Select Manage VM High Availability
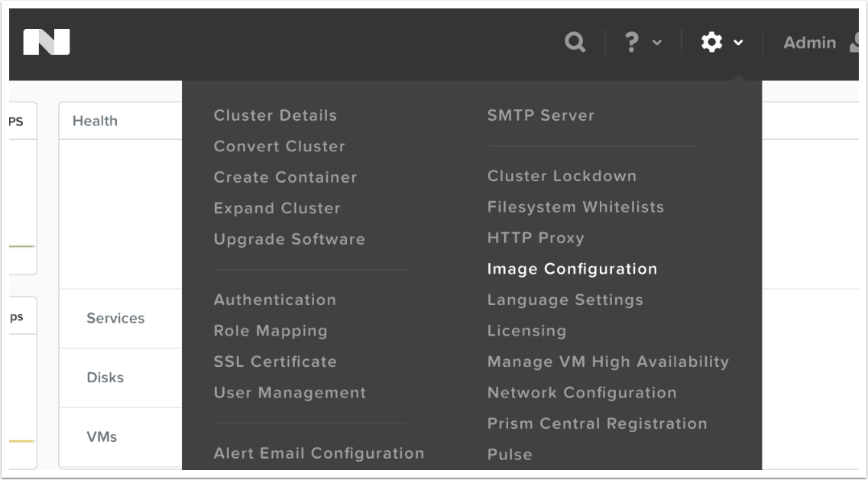 607,362
